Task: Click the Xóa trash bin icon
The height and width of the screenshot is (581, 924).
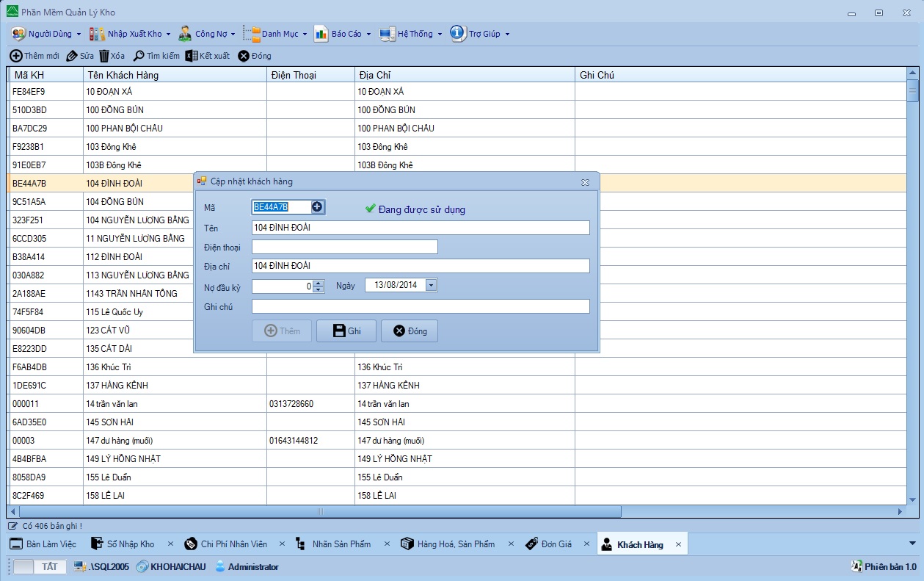Action: 104,56
